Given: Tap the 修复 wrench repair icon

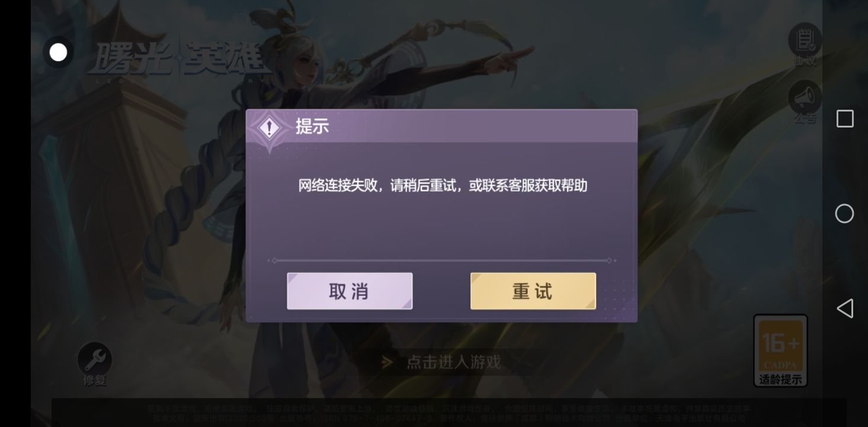Looking at the screenshot, I should (94, 364).
